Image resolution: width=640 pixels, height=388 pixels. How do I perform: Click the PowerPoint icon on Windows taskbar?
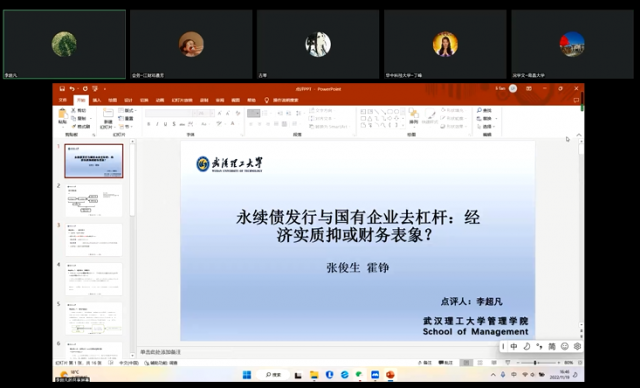click(x=390, y=375)
